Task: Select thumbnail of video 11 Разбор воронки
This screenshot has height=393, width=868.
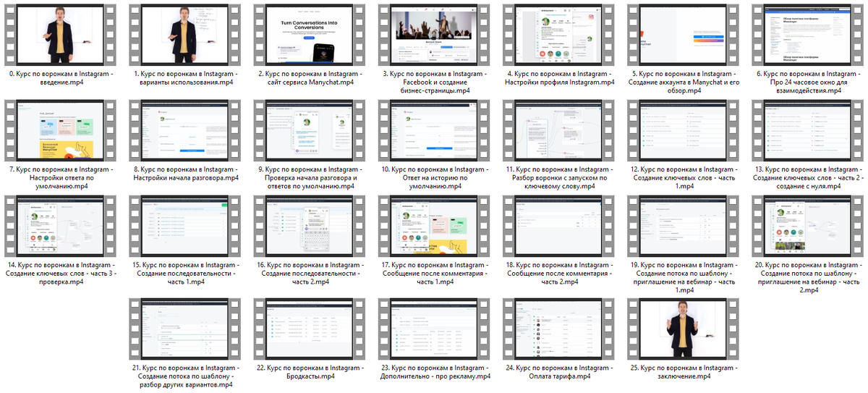Action: tap(558, 130)
